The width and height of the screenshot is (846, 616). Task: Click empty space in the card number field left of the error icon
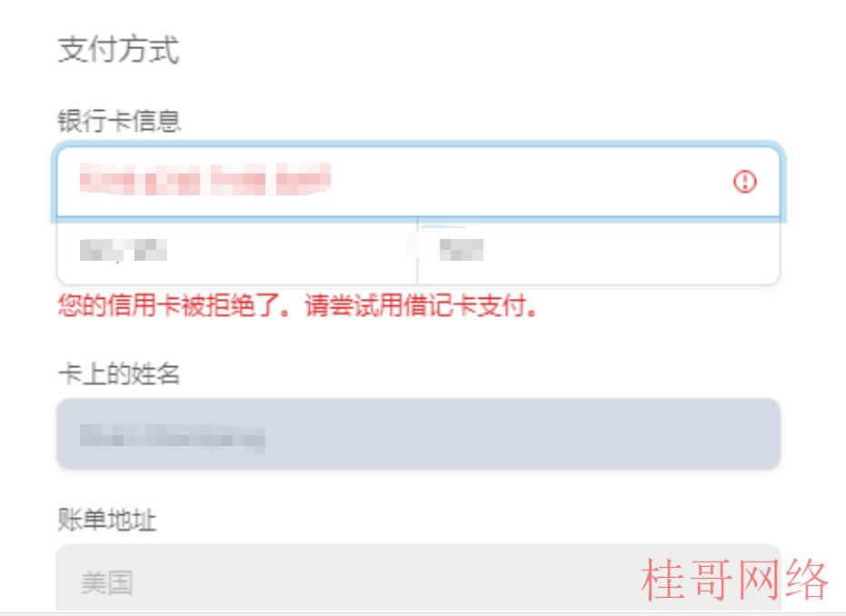532,181
